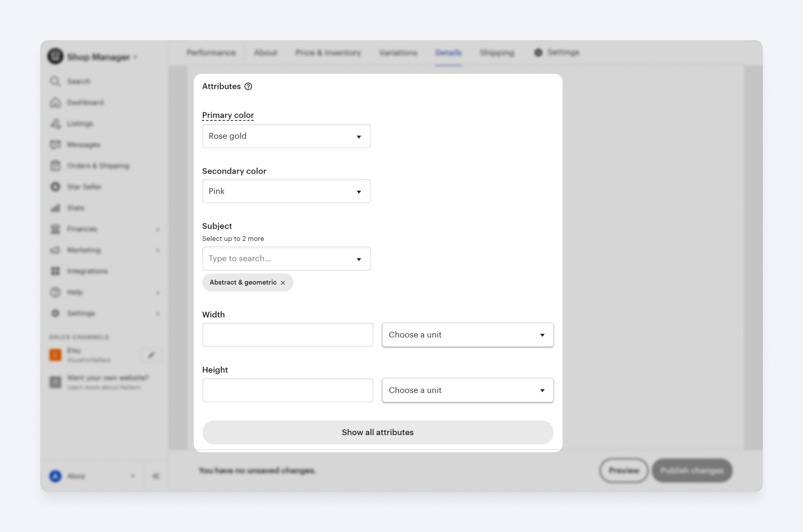Viewport: 803px width, 532px height.
Task: Click the Shop Manager logo icon
Action: 55,56
